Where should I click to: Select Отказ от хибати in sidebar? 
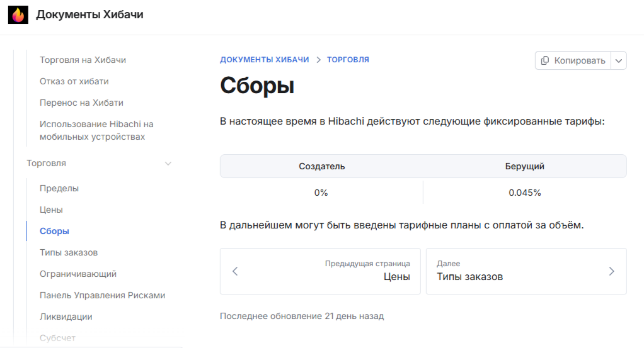74,82
